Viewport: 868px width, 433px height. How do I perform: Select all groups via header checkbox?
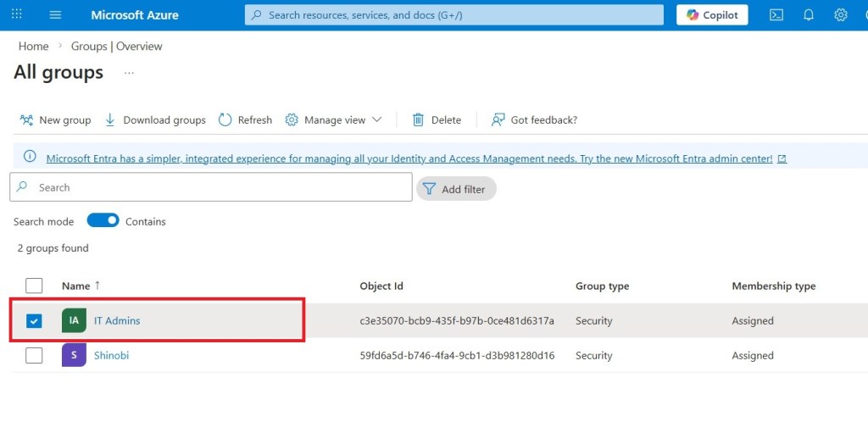pyautogui.click(x=34, y=286)
